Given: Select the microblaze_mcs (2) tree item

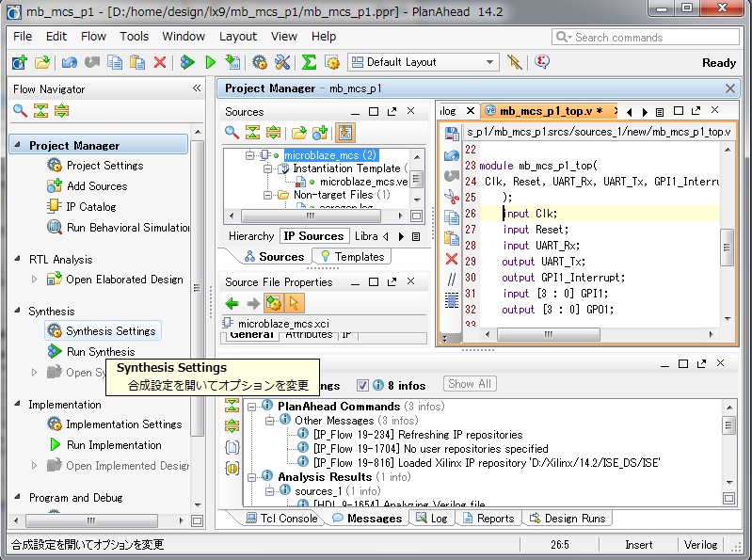Looking at the screenshot, I should (330, 155).
